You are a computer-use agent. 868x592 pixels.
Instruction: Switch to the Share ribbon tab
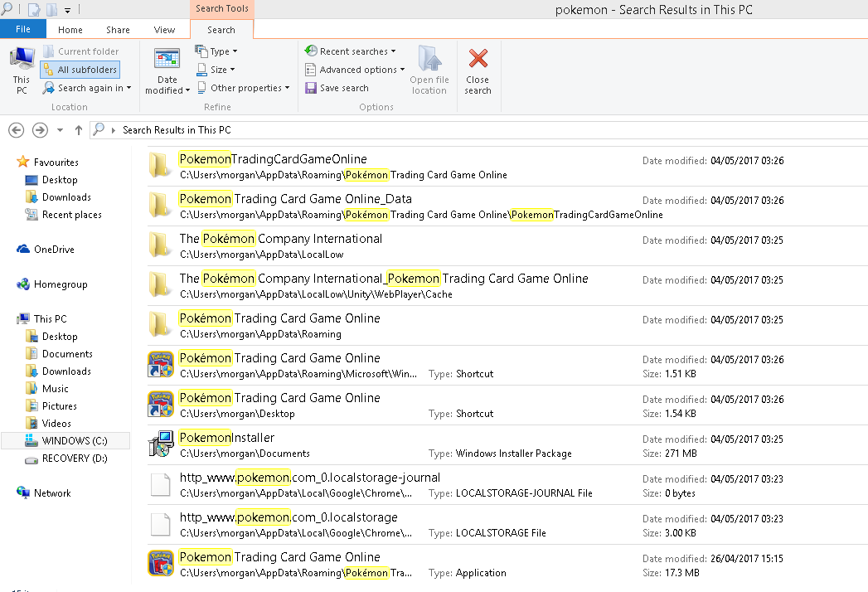[x=118, y=30]
